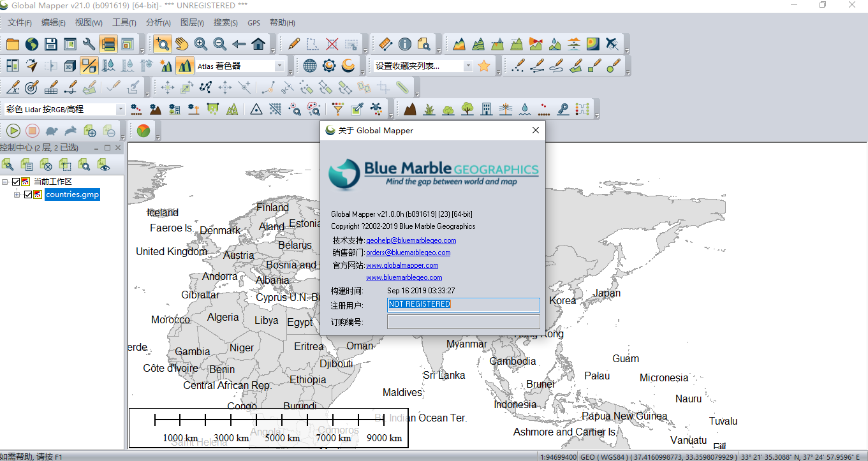The height and width of the screenshot is (461, 868).
Task: Click the airplane fly-through icon
Action: click(x=612, y=44)
